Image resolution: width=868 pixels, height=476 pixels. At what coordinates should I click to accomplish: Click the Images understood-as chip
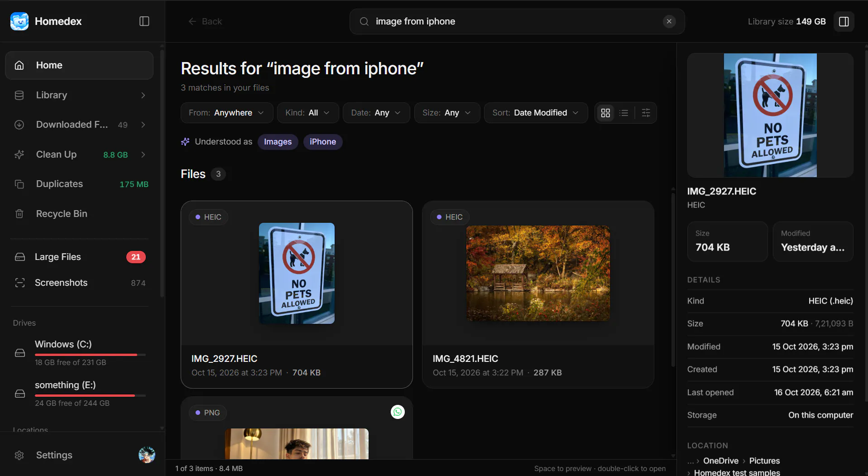pos(278,142)
